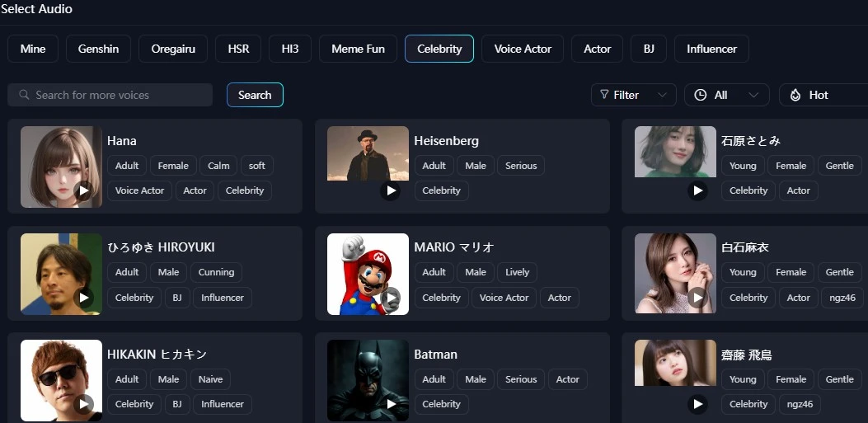The width and height of the screenshot is (868, 423).
Task: Switch to the Meme Fun tab
Action: 358,49
